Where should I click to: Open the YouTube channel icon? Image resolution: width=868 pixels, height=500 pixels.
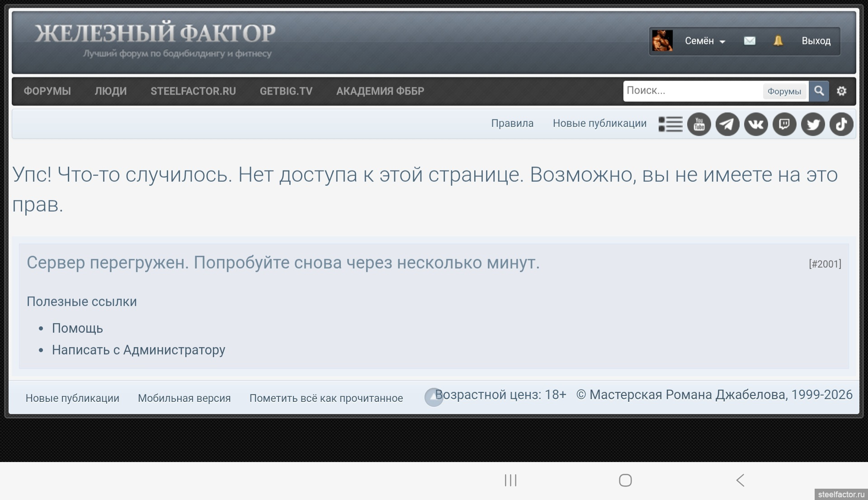click(699, 124)
